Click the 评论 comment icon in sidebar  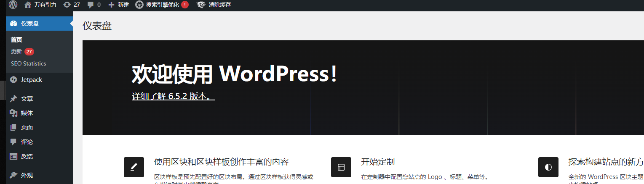(13, 142)
